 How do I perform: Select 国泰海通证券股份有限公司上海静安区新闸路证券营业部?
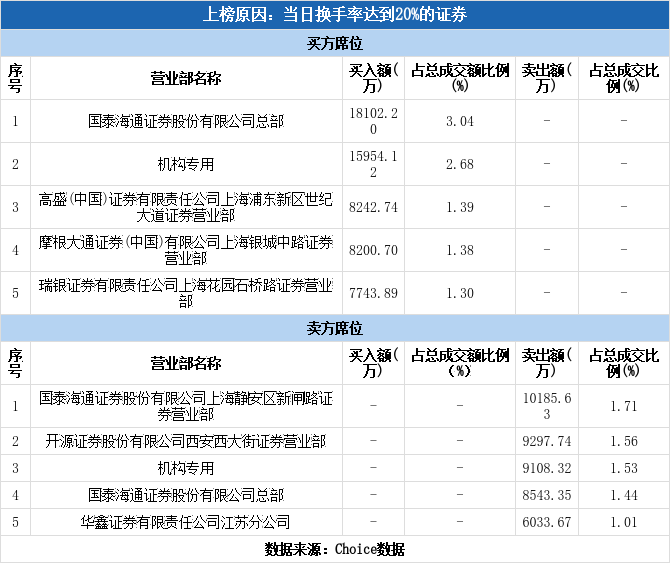(186, 406)
